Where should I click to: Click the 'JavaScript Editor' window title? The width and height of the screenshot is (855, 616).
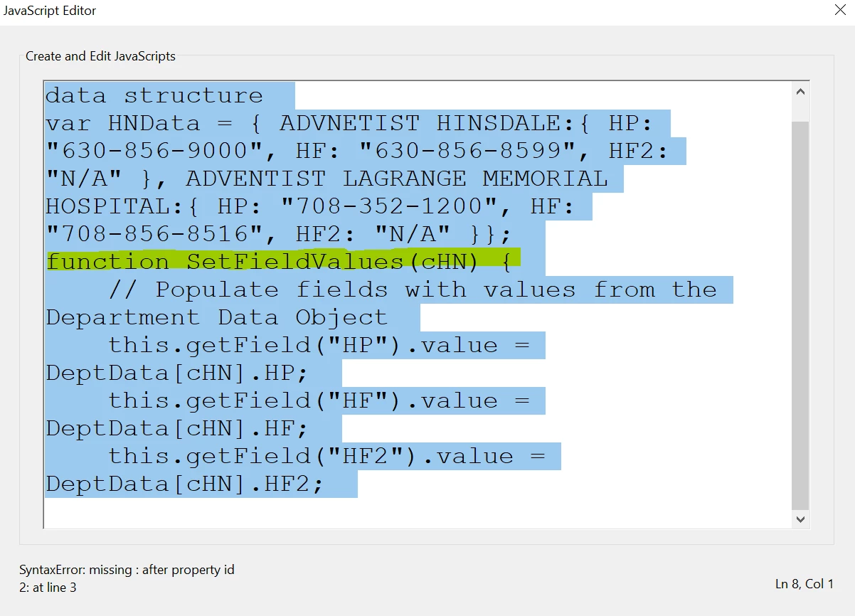click(50, 11)
